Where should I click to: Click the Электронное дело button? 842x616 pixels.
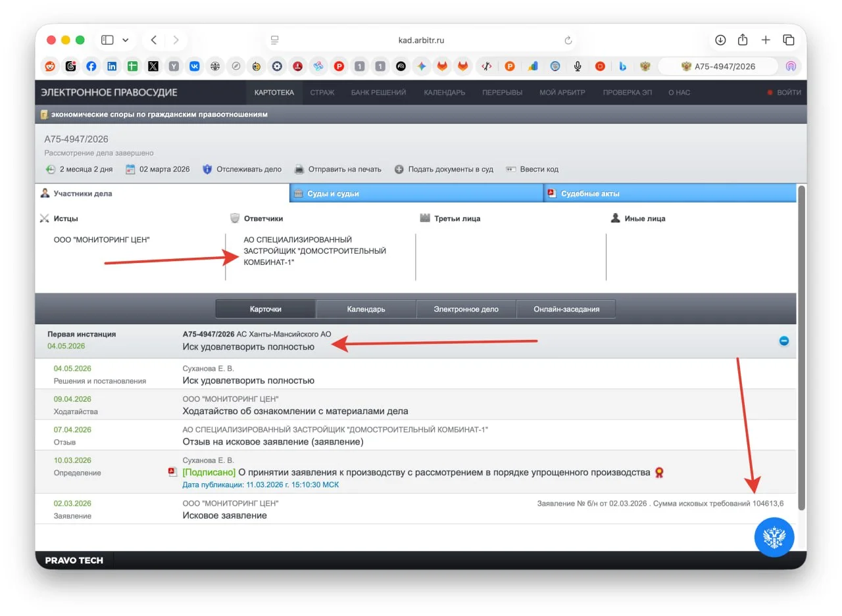click(466, 309)
